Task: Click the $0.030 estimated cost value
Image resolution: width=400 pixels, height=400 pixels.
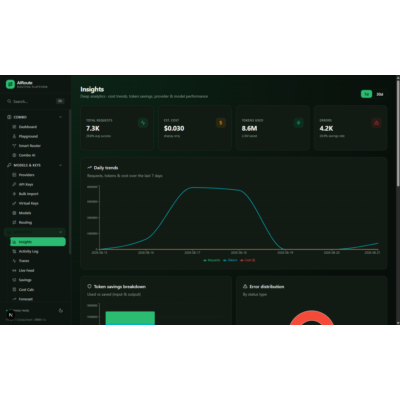Action: (174, 128)
